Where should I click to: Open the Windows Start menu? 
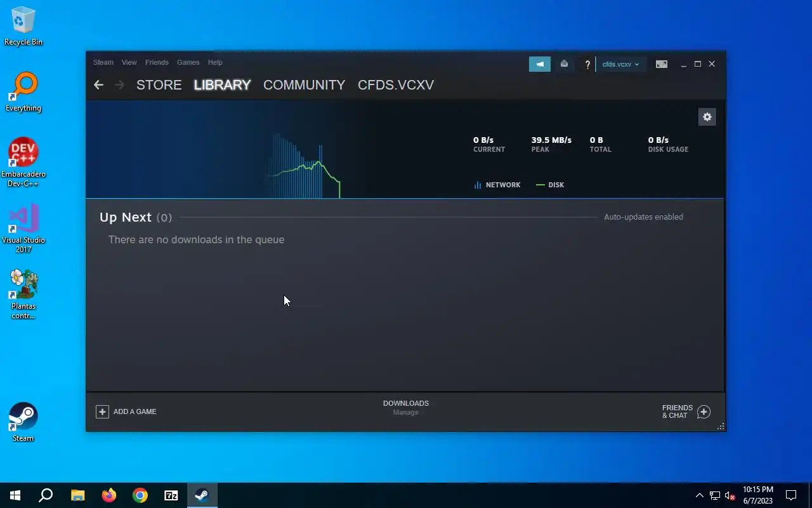(15, 495)
